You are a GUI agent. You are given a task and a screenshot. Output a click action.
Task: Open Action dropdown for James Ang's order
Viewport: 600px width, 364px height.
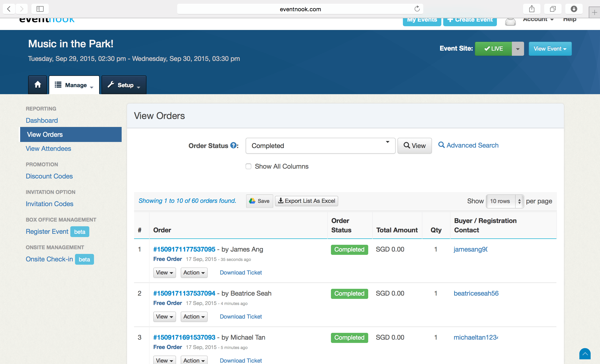(x=194, y=272)
